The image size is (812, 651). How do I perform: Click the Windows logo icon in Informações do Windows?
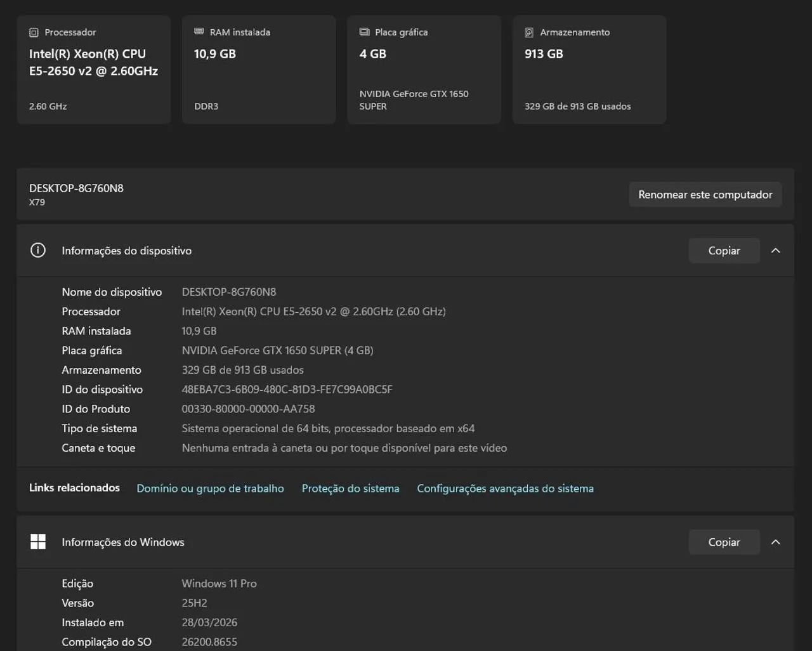[38, 542]
